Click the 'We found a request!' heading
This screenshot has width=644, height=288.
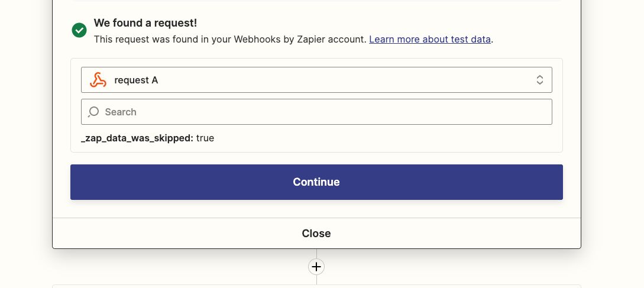pos(145,23)
